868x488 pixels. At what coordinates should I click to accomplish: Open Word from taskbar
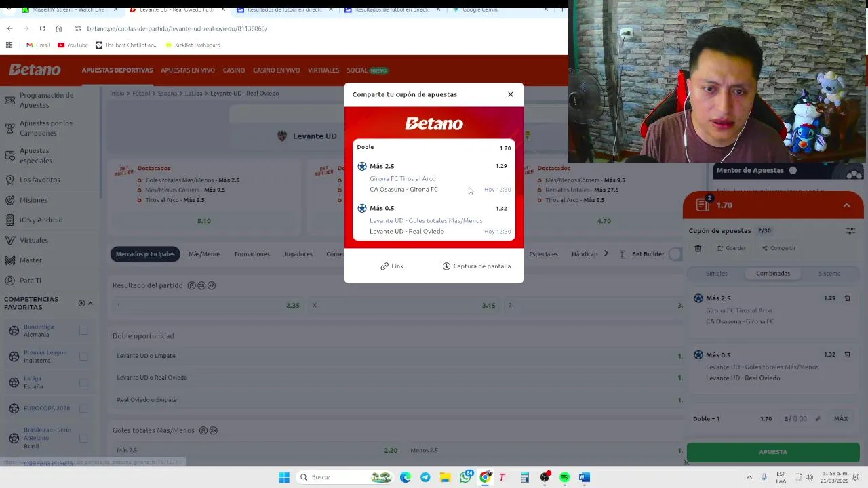point(584,477)
